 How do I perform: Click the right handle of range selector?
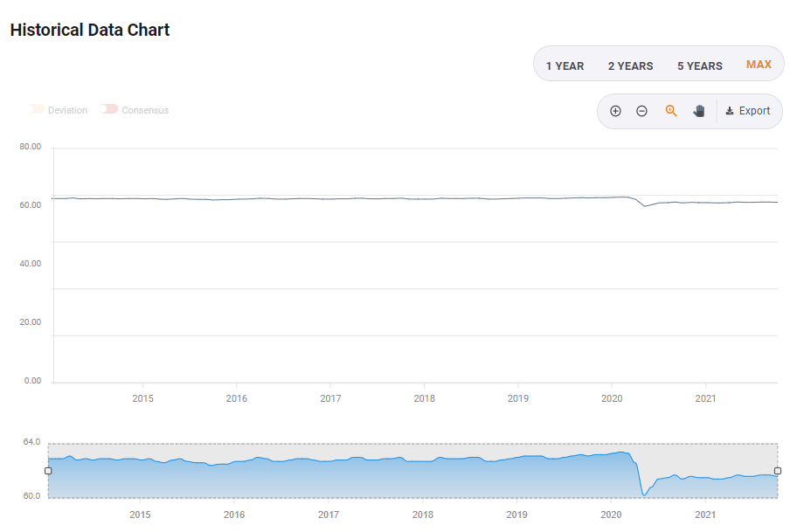778,471
